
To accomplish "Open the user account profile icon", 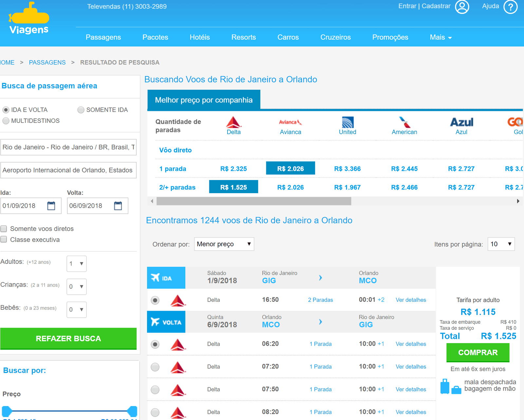I will [x=462, y=7].
